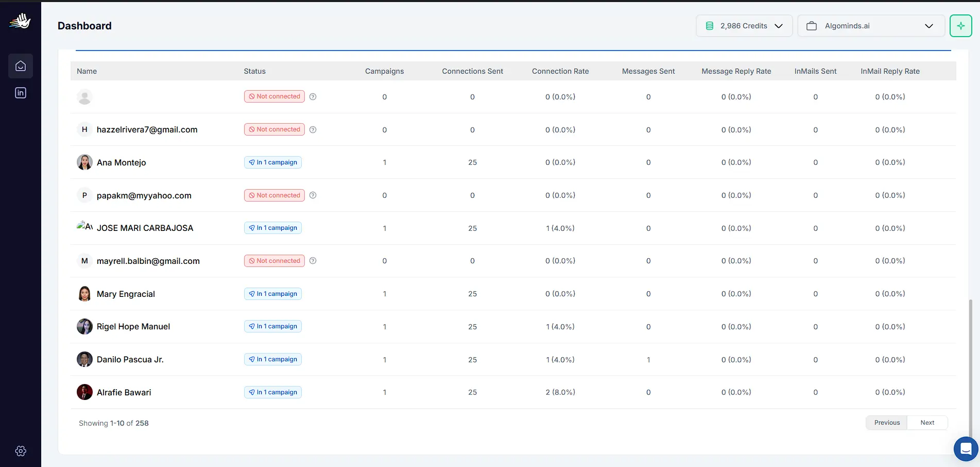Click the M initial avatar for mayrell.balbin
The image size is (980, 467).
point(84,261)
